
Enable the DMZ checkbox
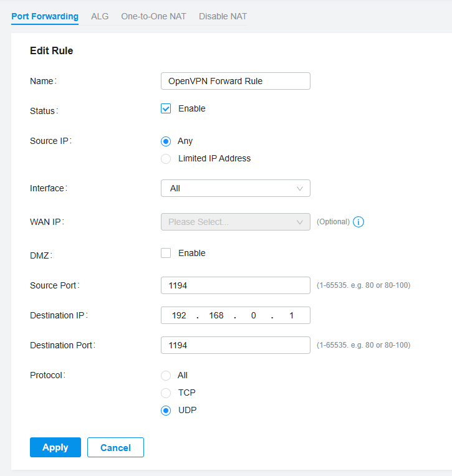[x=166, y=253]
